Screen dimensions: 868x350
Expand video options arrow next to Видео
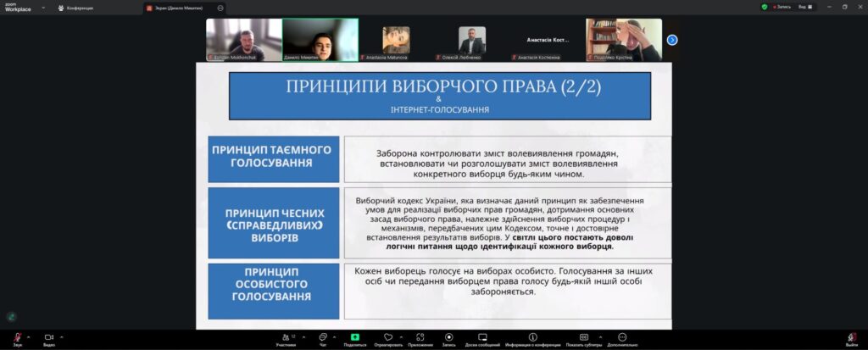[62, 336]
